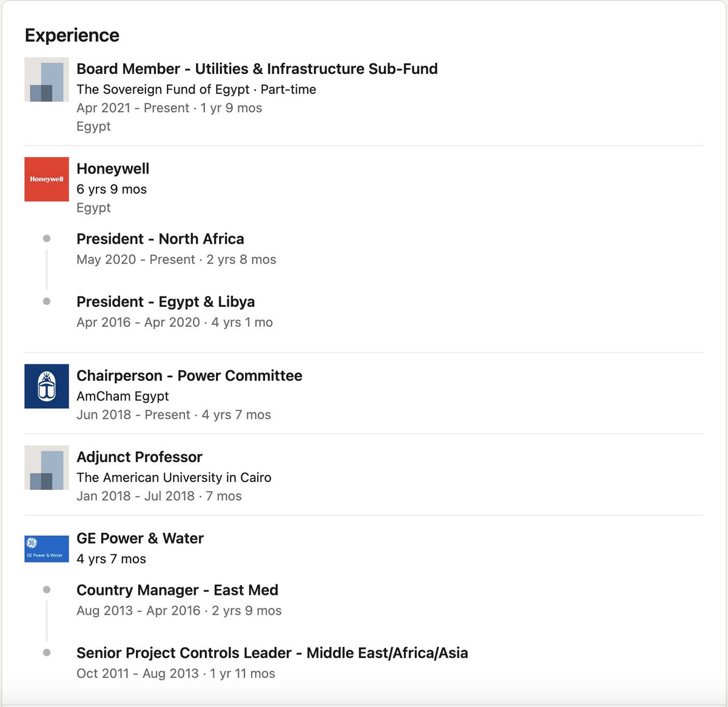The height and width of the screenshot is (707, 728).
Task: Click 'The Sovereign Fund of Egypt · Part-time' text
Action: 196,89
